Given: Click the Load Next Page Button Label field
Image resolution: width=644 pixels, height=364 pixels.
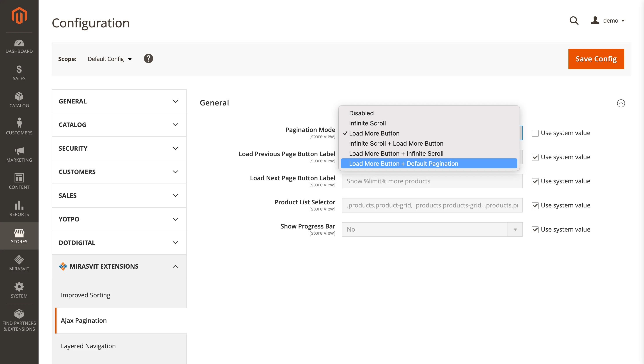Looking at the screenshot, I should 432,181.
